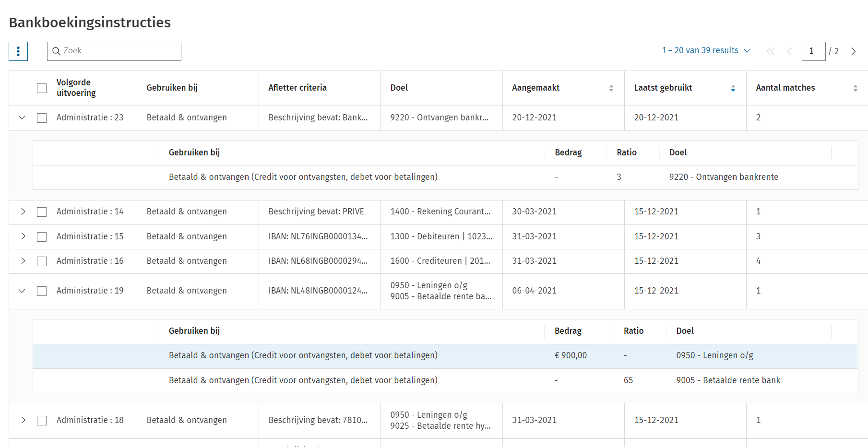Go to the previous results page
This screenshot has width=868, height=447.
click(x=789, y=51)
